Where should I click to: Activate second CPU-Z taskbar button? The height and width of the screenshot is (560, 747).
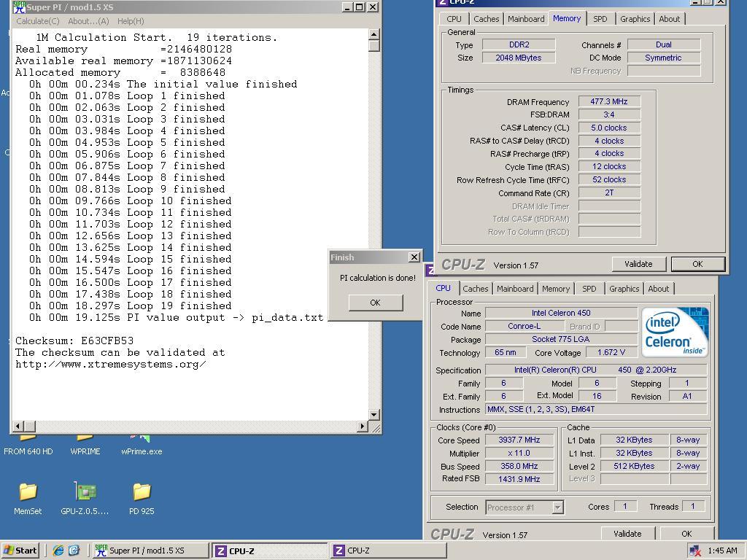[x=389, y=551]
